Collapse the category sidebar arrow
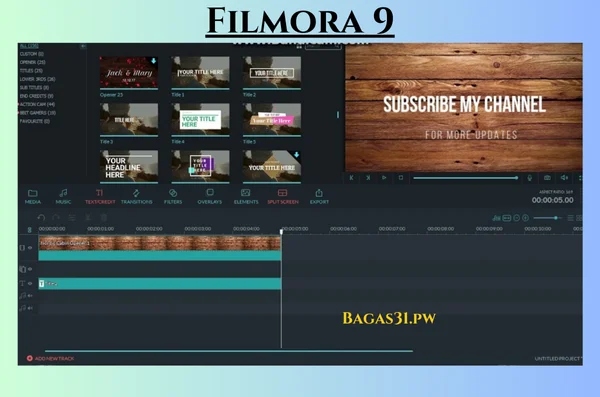600x397 pixels. point(83,46)
